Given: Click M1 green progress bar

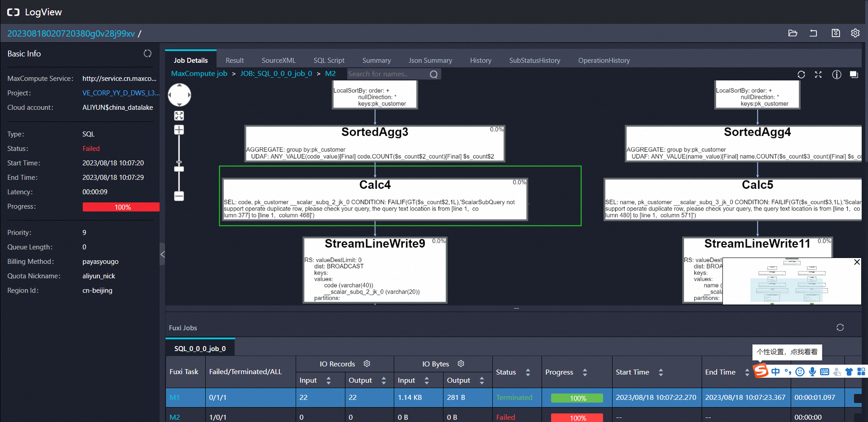Looking at the screenshot, I should point(577,398).
